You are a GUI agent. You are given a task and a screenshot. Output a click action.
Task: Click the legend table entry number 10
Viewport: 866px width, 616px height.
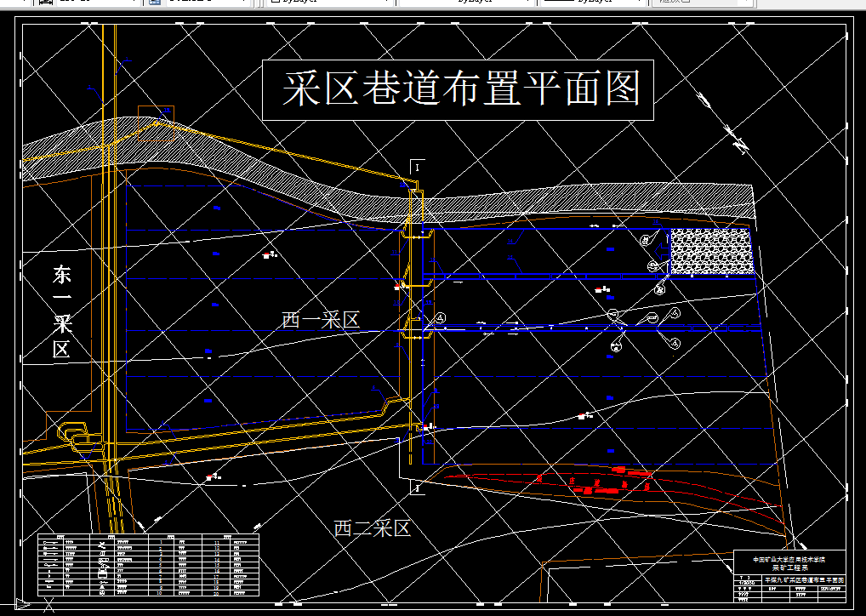[160, 593]
